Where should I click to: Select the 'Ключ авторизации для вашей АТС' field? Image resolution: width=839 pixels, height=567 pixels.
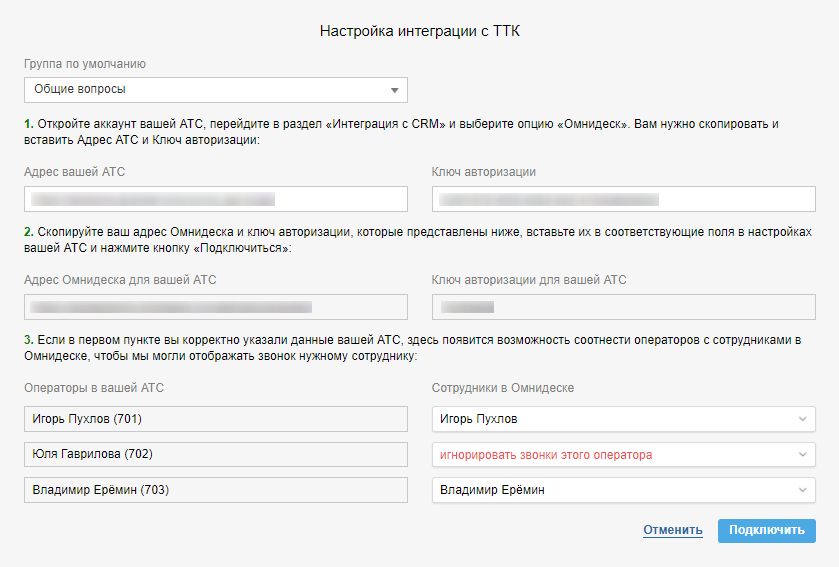pos(623,307)
